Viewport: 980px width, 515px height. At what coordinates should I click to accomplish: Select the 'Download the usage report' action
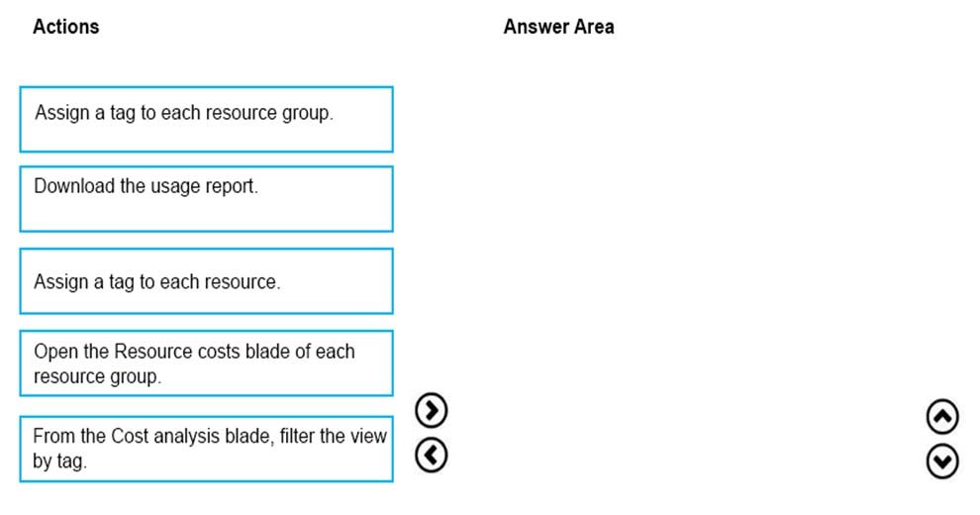tap(206, 199)
